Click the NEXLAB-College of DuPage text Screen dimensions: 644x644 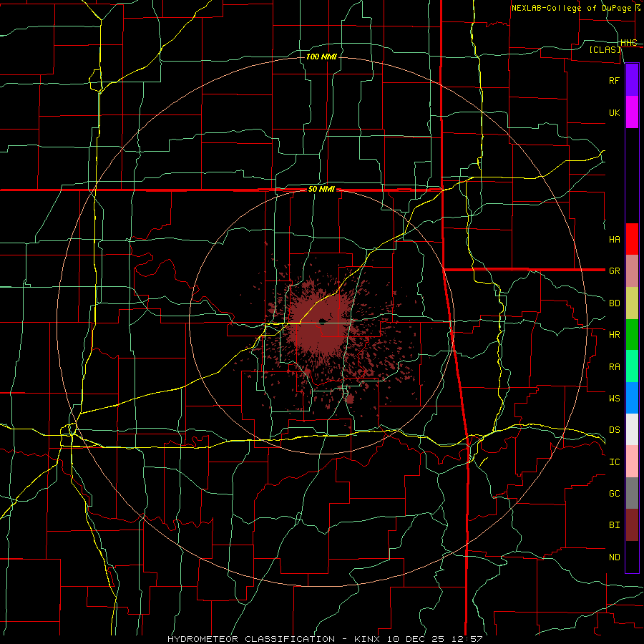(x=571, y=8)
